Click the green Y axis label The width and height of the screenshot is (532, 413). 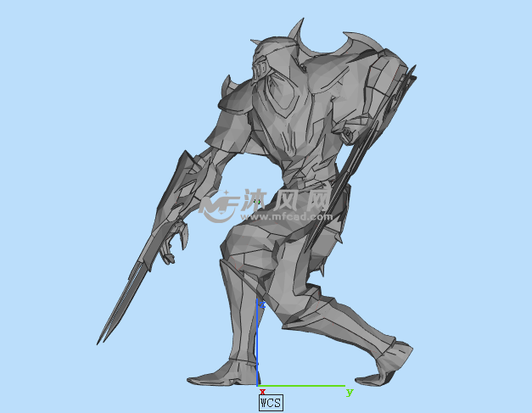coord(350,392)
